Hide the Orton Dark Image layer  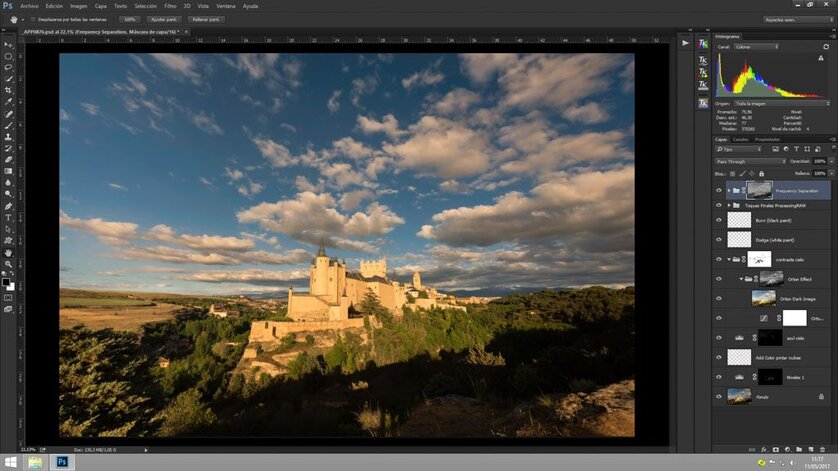coord(718,298)
